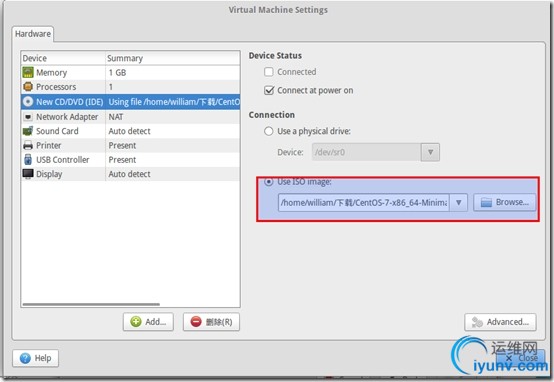Click the Display monitor icon

[28, 174]
